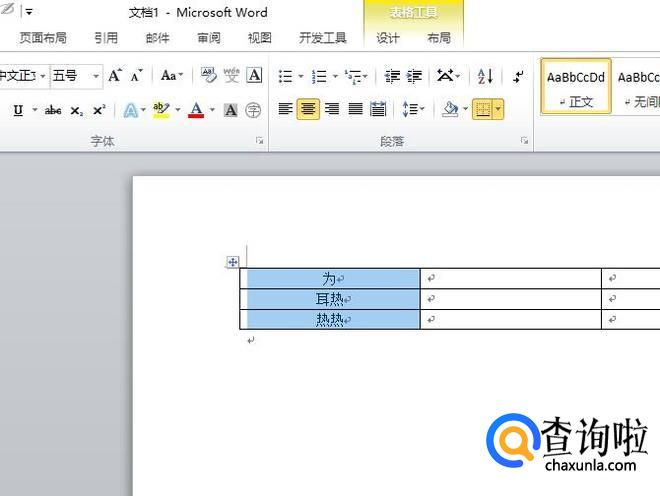Open the 开发工具 tab

click(323, 37)
